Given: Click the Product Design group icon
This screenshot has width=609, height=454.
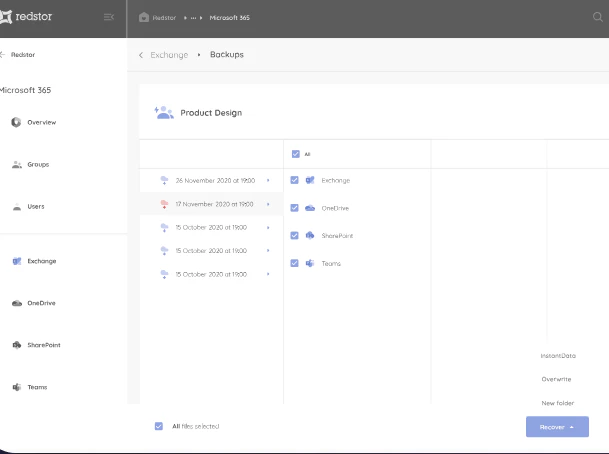Looking at the screenshot, I should point(164,113).
